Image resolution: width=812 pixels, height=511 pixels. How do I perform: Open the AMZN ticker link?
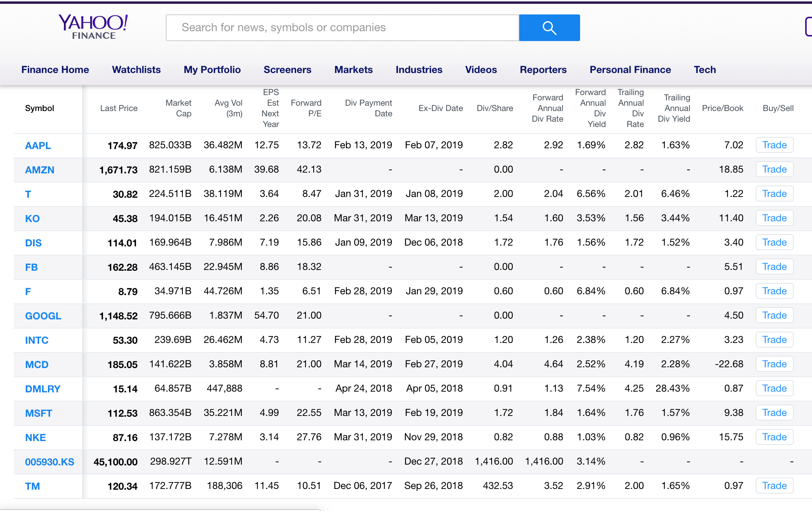[x=40, y=170]
